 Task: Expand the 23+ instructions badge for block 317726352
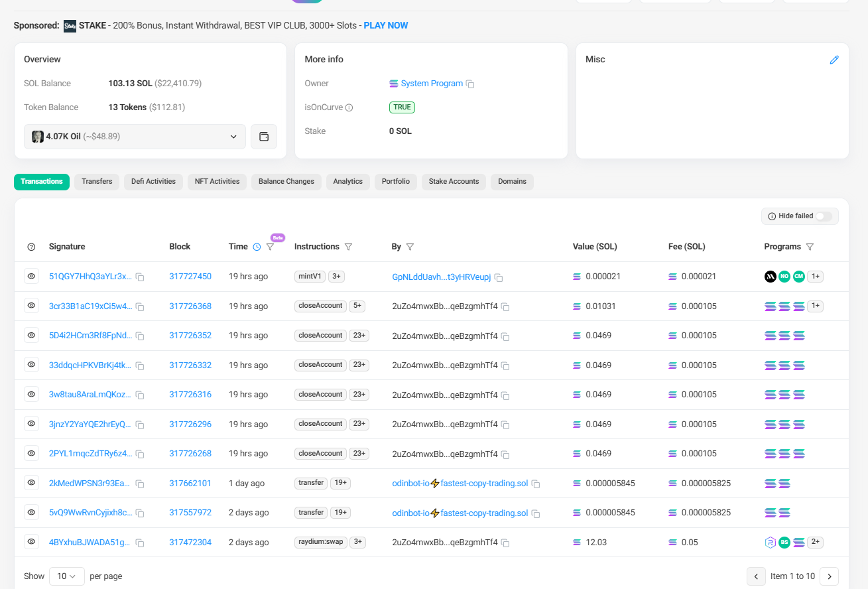359,336
